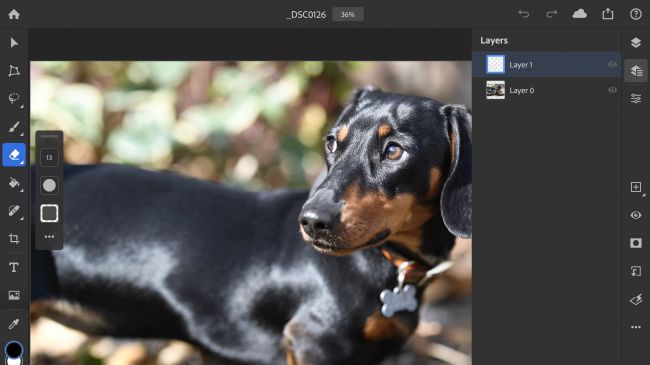This screenshot has height=365, width=650.
Task: Select the Eyedropper tool
Action: pos(14,324)
